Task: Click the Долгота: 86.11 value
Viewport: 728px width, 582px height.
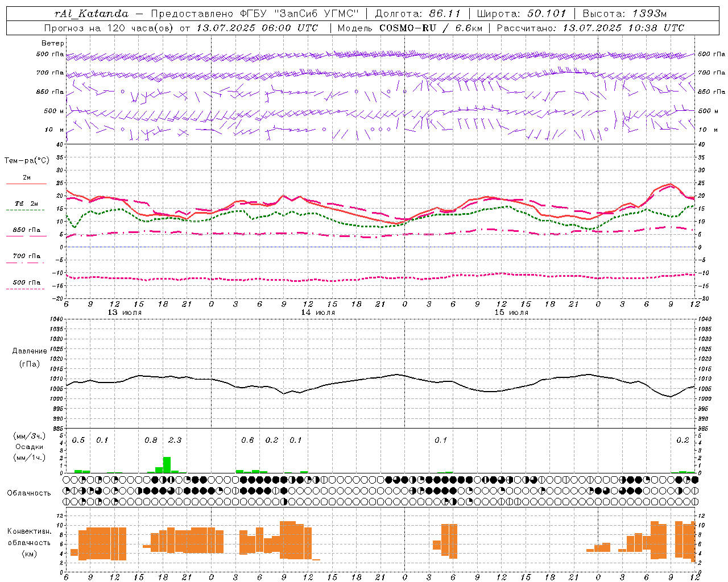Action: pyautogui.click(x=418, y=14)
